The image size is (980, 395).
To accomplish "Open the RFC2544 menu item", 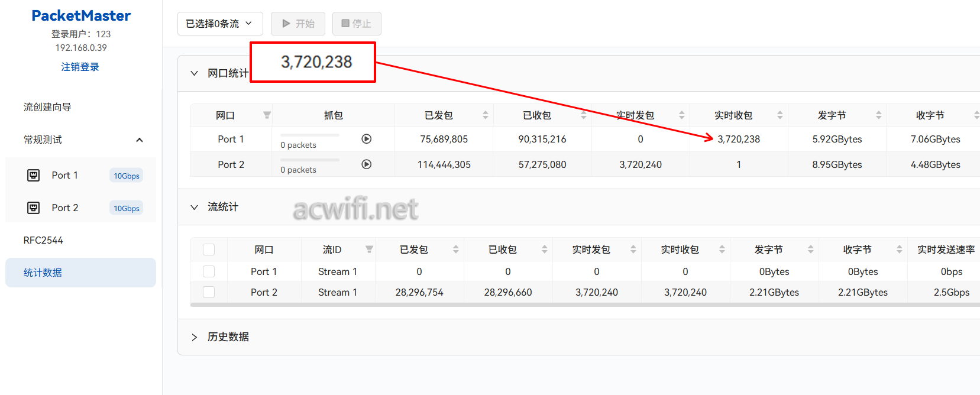I will click(43, 240).
